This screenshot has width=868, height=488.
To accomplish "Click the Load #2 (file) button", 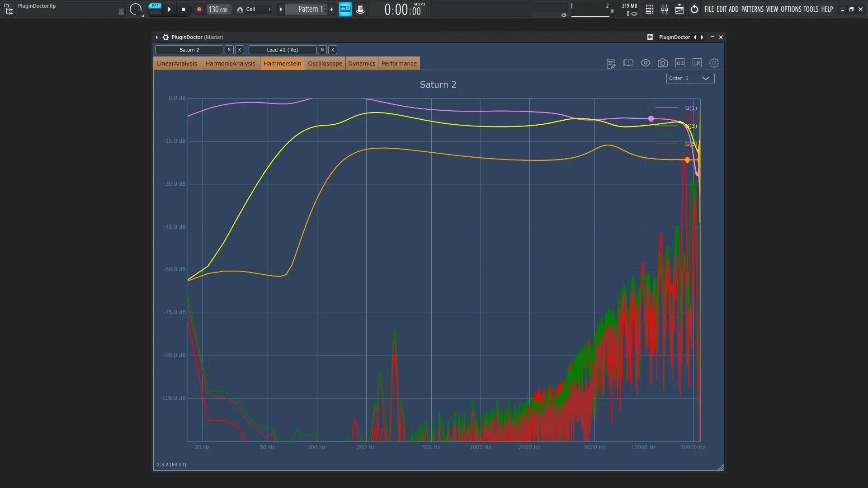I will click(x=282, y=50).
